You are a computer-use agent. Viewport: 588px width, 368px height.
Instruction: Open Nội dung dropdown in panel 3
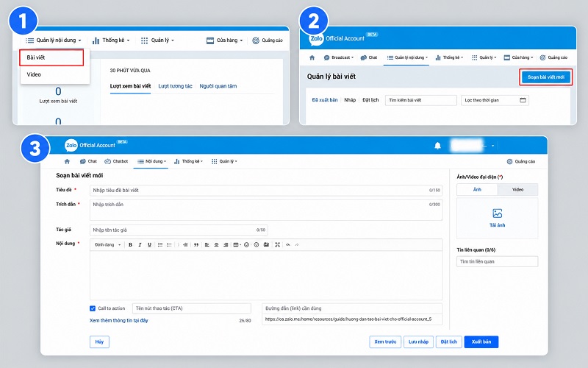(x=151, y=161)
